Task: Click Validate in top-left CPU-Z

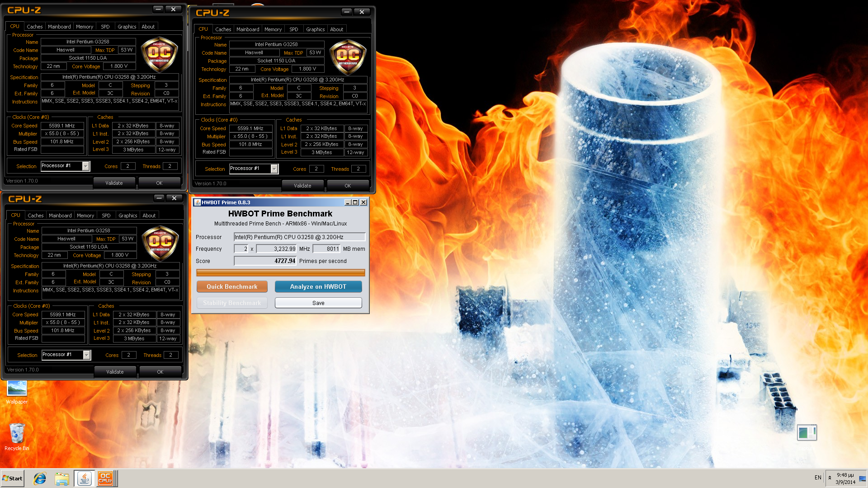Action: coord(114,183)
